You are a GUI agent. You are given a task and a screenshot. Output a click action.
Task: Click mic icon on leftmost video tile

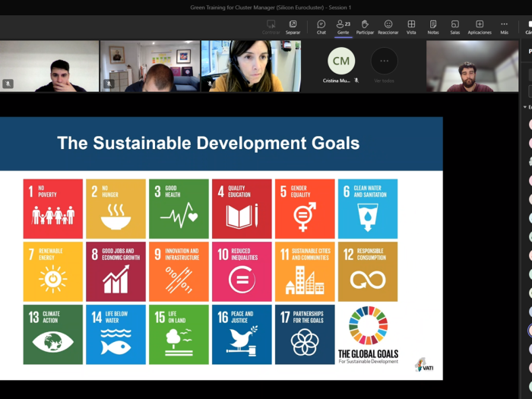coord(8,84)
